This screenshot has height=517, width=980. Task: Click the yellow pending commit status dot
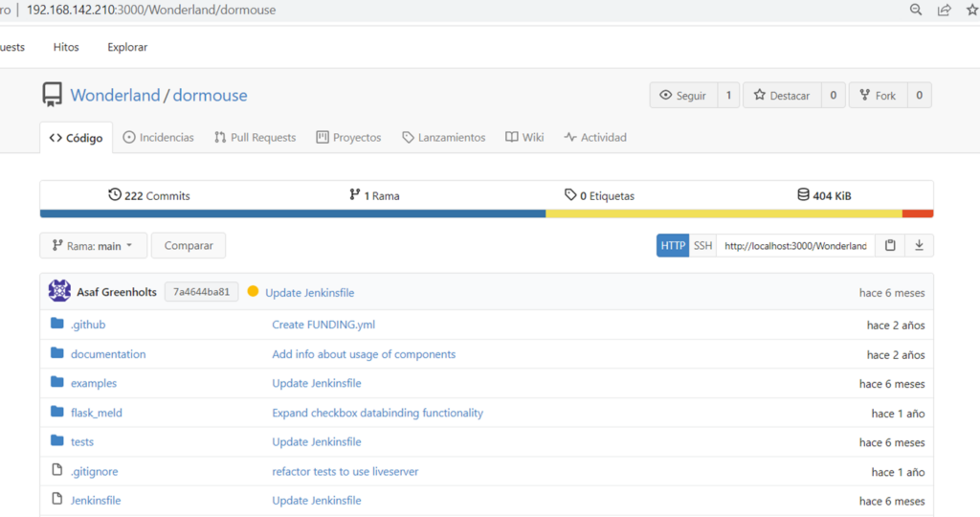pyautogui.click(x=253, y=291)
